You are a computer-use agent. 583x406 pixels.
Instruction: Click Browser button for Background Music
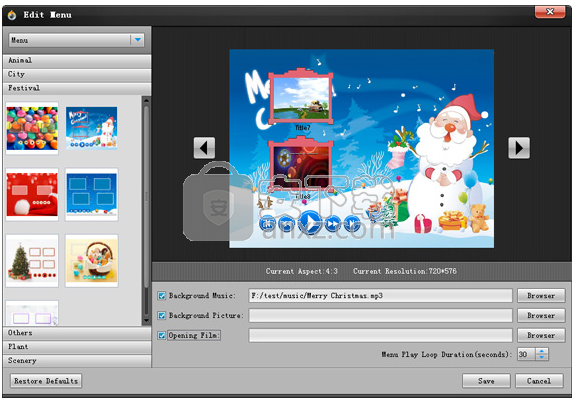(541, 296)
